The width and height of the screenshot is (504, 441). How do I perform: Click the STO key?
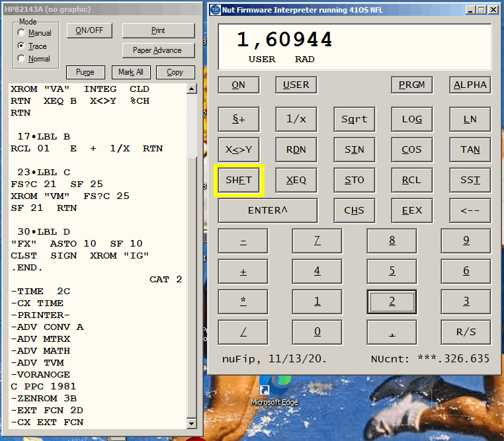pos(355,180)
